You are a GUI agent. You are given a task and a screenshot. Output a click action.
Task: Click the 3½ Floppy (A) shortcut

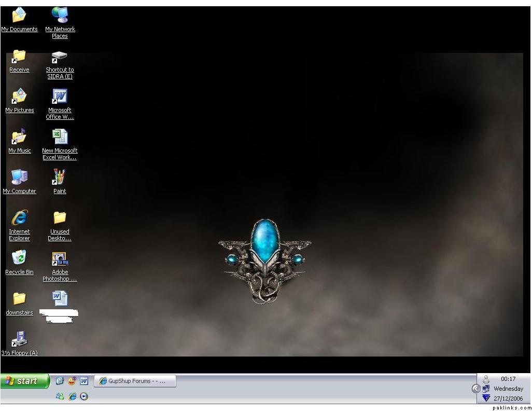19,339
